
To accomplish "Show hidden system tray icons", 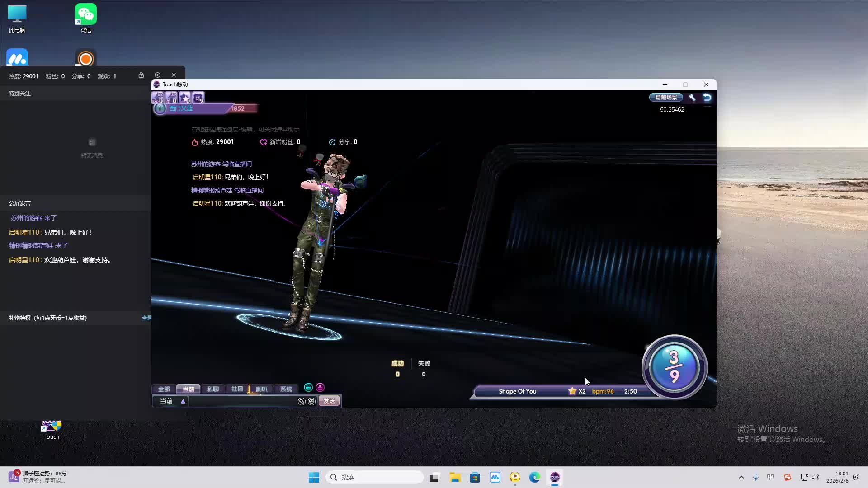I will point(741,477).
